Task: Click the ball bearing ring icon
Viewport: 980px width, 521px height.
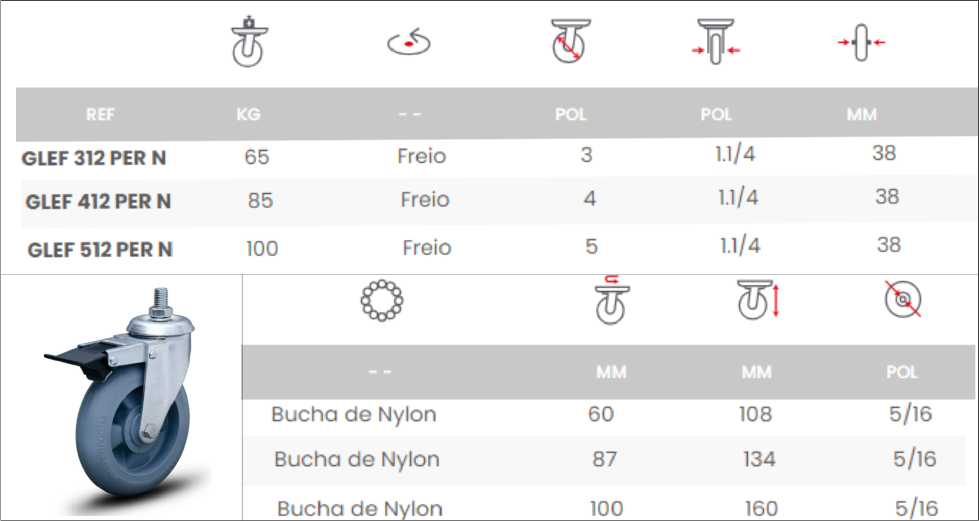Action: 382,300
